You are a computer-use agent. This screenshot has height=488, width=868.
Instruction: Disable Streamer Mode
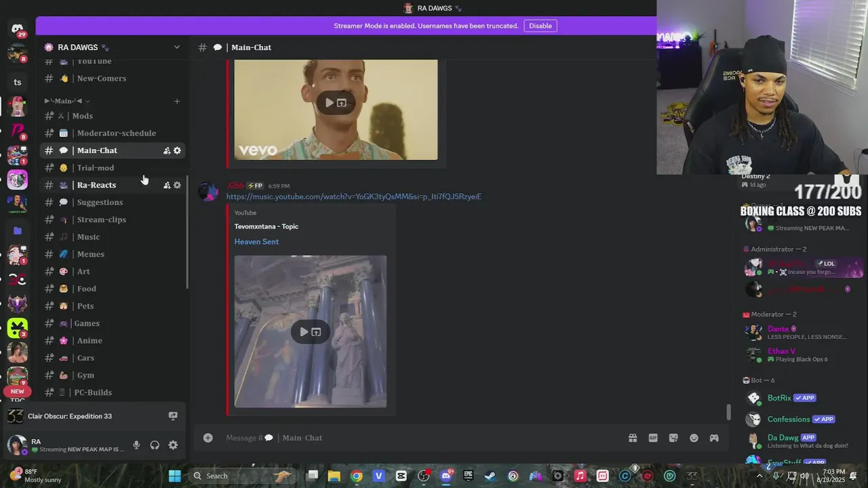coord(540,26)
